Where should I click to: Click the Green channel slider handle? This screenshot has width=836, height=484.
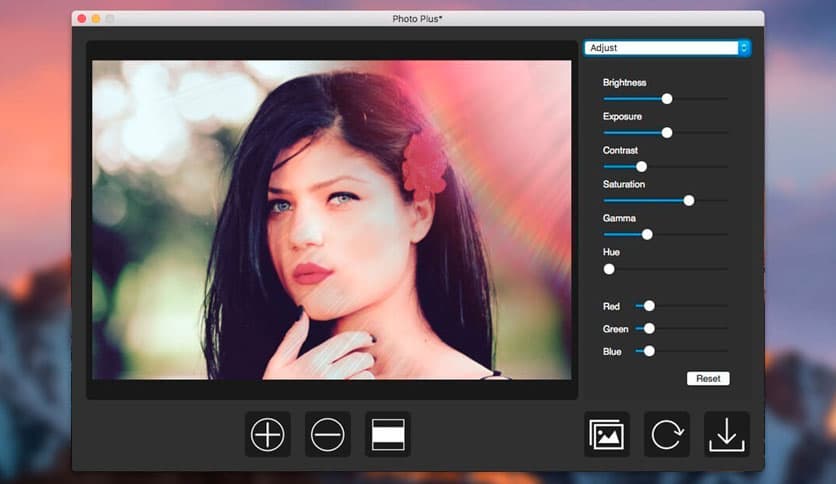point(649,328)
